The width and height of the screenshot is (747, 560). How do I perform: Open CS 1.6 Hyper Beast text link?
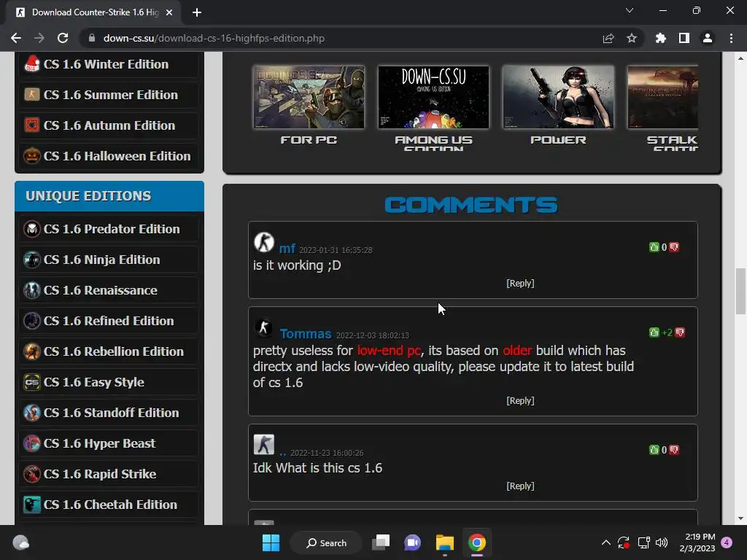(99, 443)
